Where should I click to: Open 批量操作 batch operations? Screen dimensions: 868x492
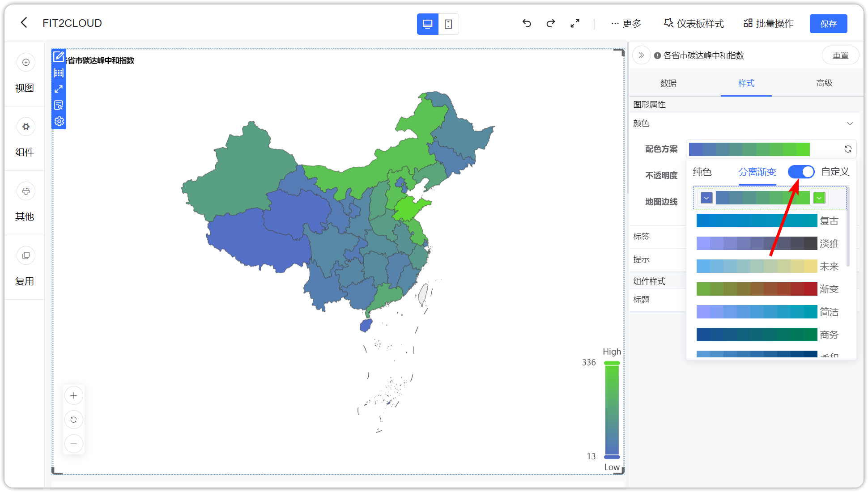(769, 24)
